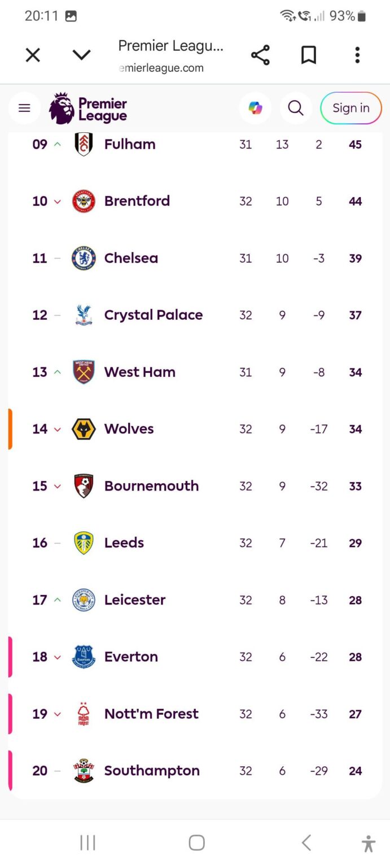Tap the Android back navigation arrow
The image size is (390, 868).
pyautogui.click(x=306, y=843)
